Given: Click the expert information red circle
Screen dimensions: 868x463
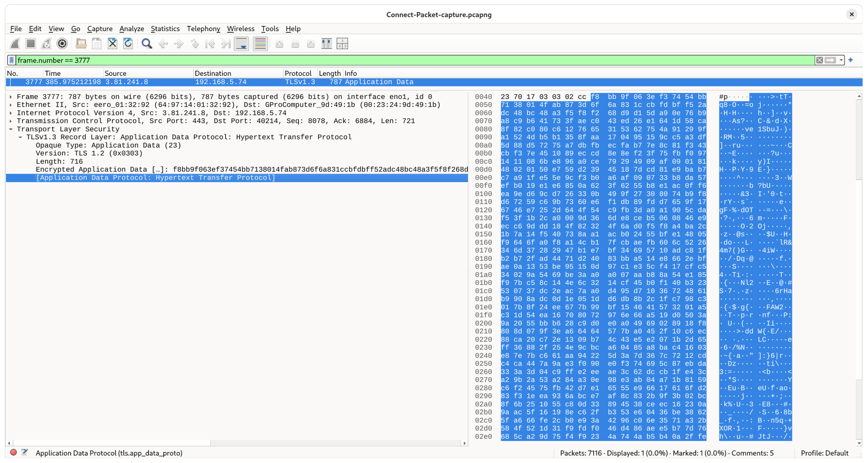Looking at the screenshot, I should 14,453.
